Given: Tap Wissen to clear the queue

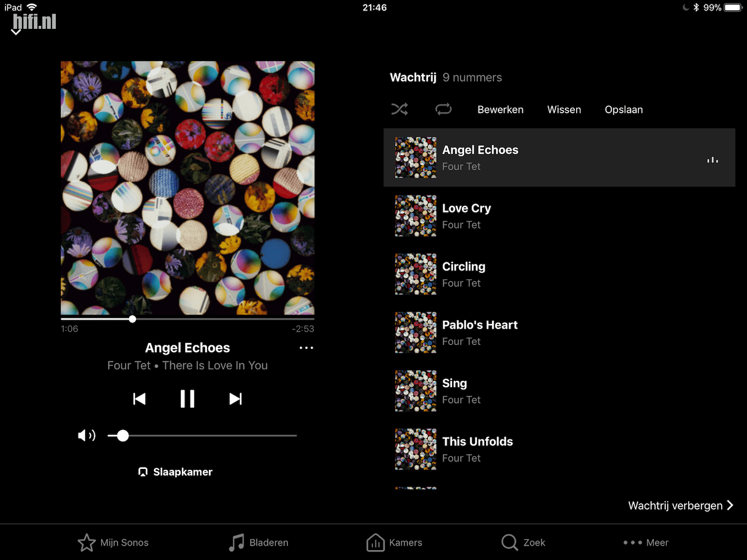Looking at the screenshot, I should coord(564,110).
